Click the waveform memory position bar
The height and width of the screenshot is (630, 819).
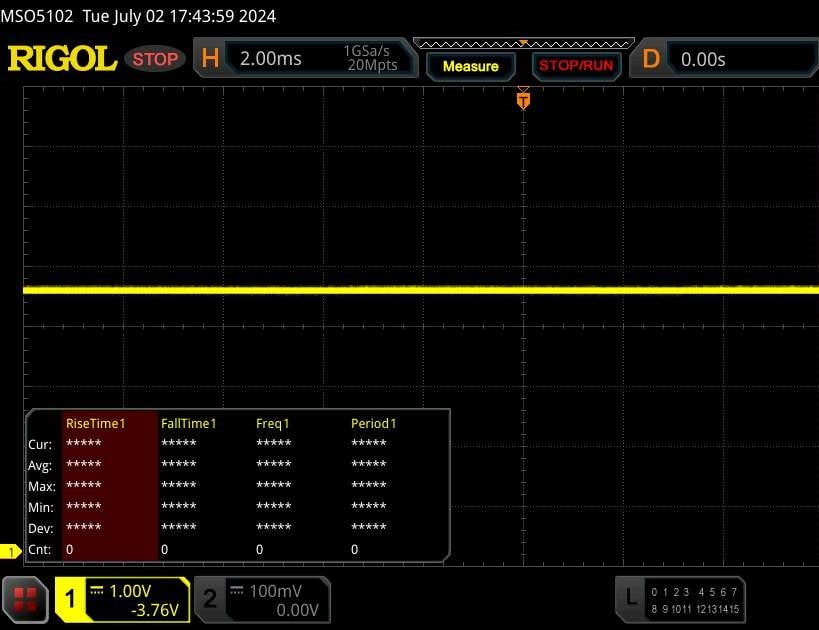tap(524, 43)
